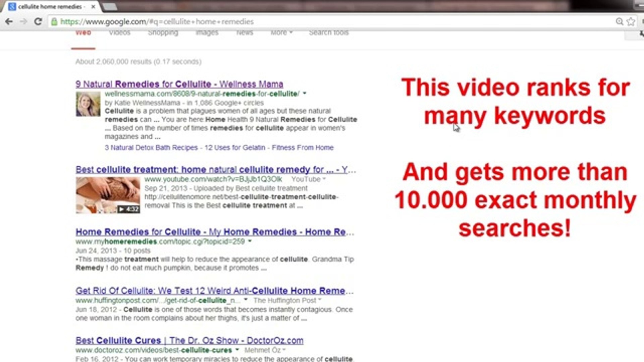Switch to the Videos search tab
644x362 pixels.
[119, 33]
